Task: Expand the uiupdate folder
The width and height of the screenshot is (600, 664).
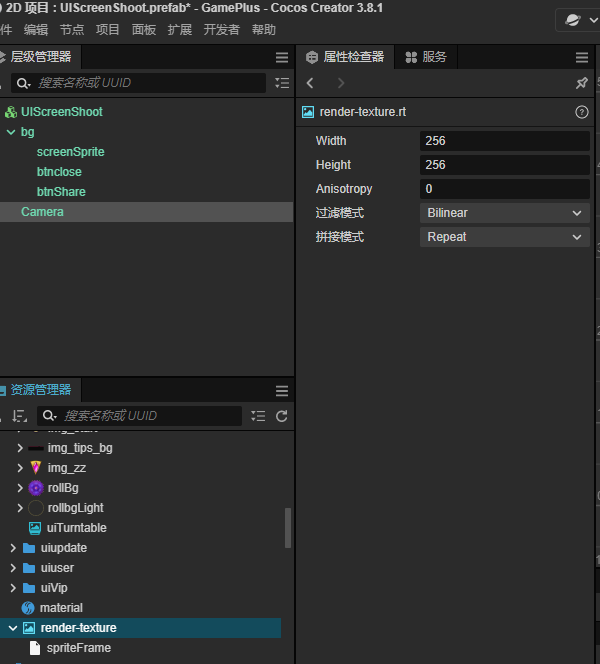Action: (x=13, y=548)
